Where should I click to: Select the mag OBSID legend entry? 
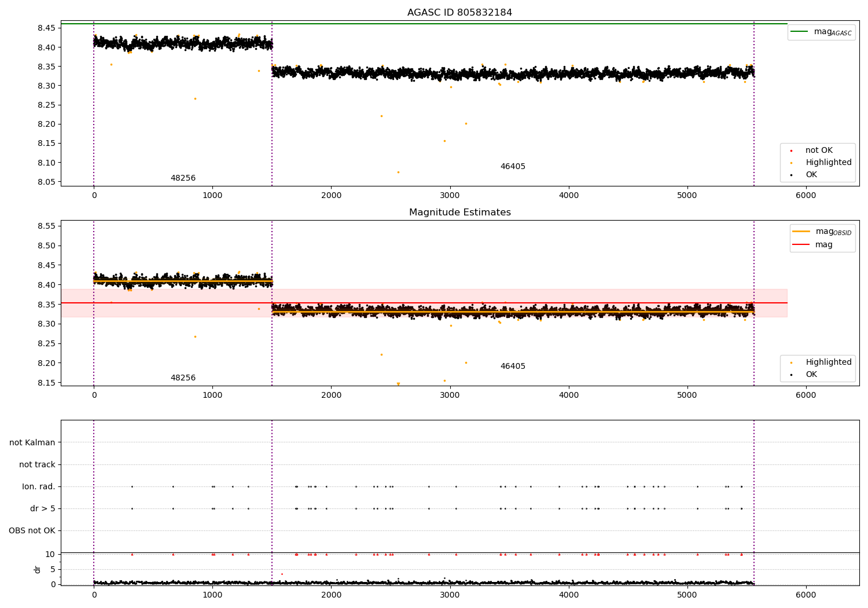822,232
